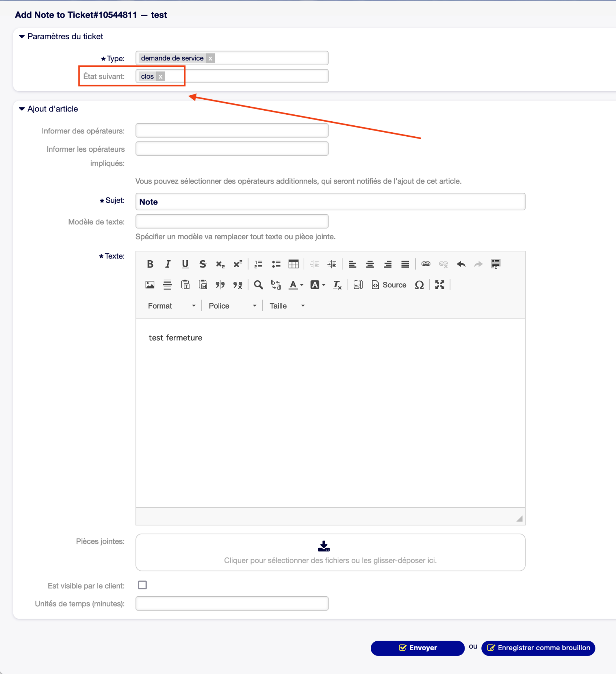Collapse the 'Ajout d'article' section
This screenshot has height=674, width=616.
pyautogui.click(x=22, y=109)
